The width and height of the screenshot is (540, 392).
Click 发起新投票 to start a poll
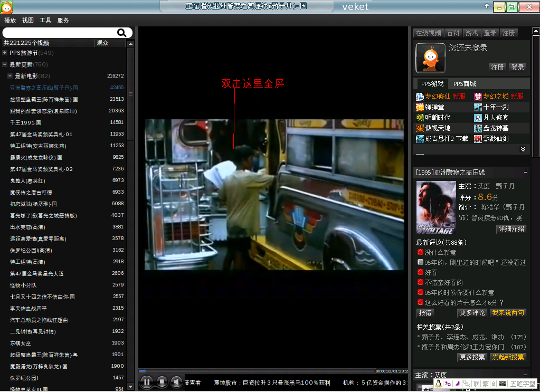(508, 357)
